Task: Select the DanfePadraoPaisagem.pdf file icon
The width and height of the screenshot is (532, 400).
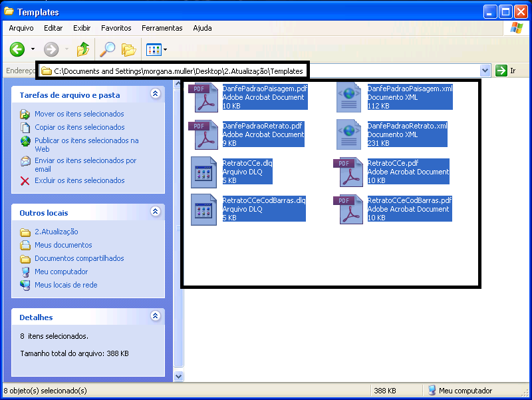Action: 201,97
